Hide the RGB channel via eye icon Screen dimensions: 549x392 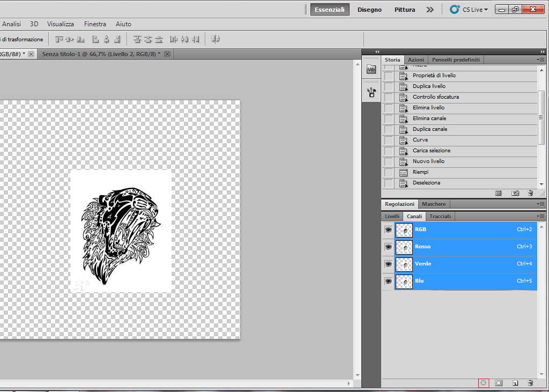click(388, 230)
